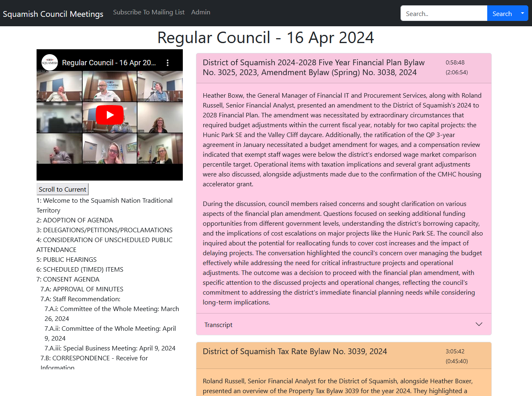Open the Tax Rate Bylaw No. 3039 heading
This screenshot has width=532, height=396.
click(x=295, y=352)
